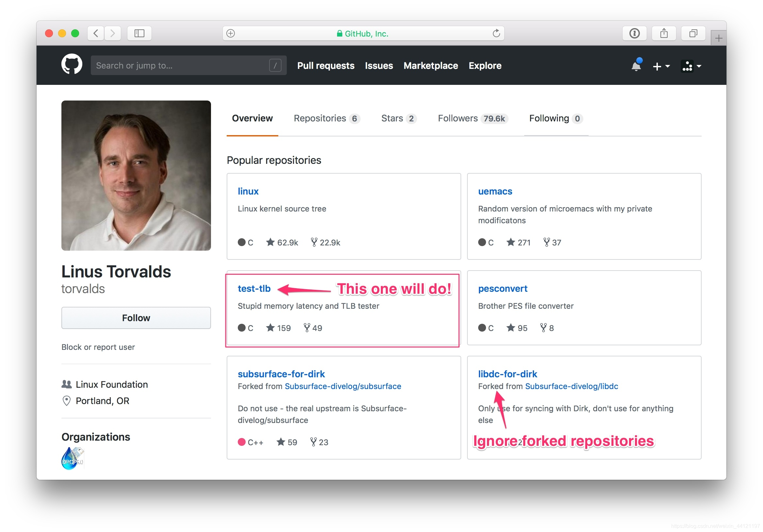This screenshot has height=532, width=763.
Task: Go back with the browser back arrow
Action: 96,33
